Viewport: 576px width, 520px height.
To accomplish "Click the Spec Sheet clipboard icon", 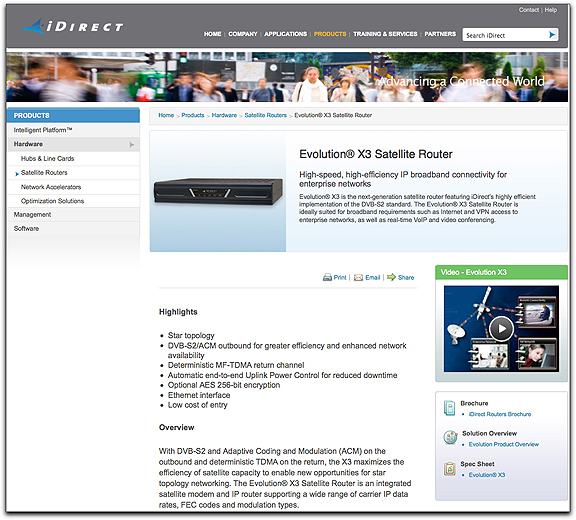I will click(x=450, y=469).
